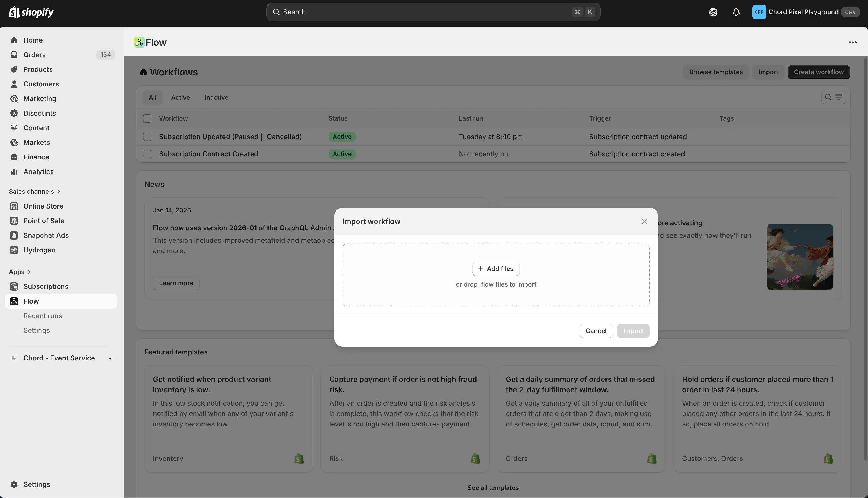868x498 pixels.
Task: Click the Hydrogen channel icon
Action: click(x=14, y=250)
